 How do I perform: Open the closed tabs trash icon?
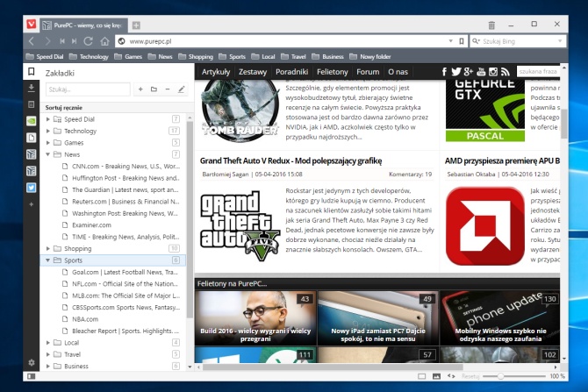(491, 25)
